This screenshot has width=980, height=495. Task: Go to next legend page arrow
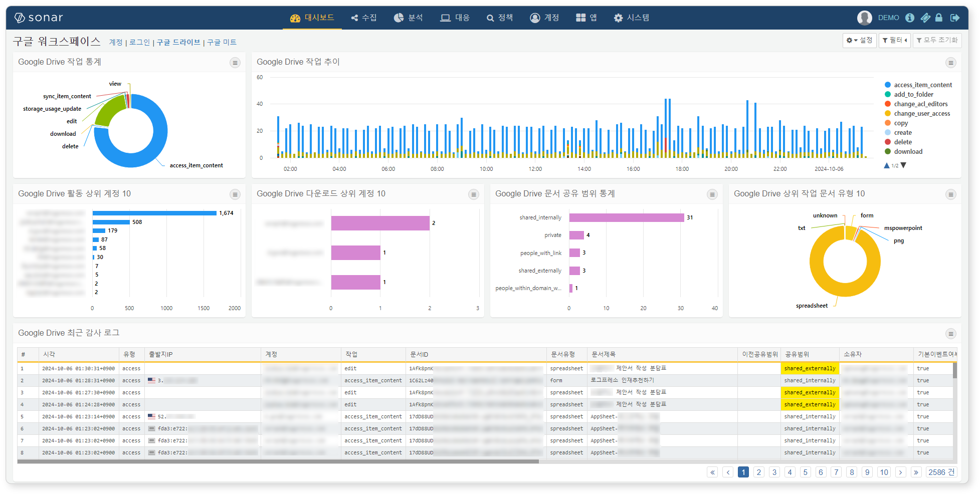(x=903, y=165)
